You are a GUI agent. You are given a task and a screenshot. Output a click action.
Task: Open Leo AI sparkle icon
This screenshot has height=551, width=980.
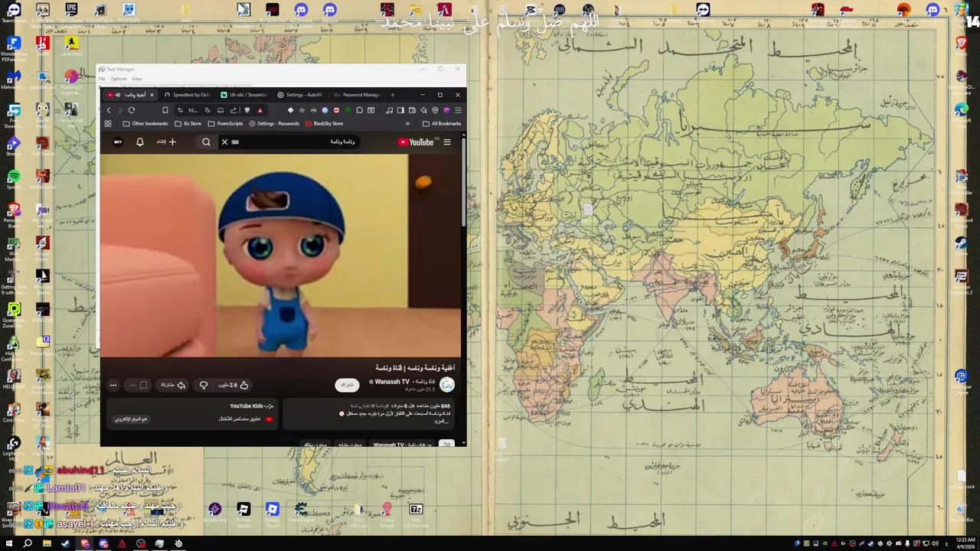[423, 110]
